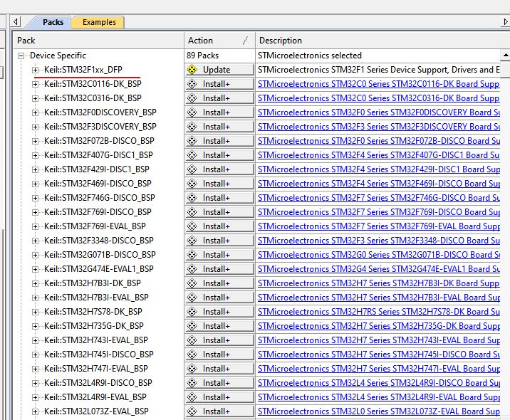The height and width of the screenshot is (420, 510).
Task: Click the install icon for STM32L4R9I-DISCO_BSP
Action: pos(192,383)
